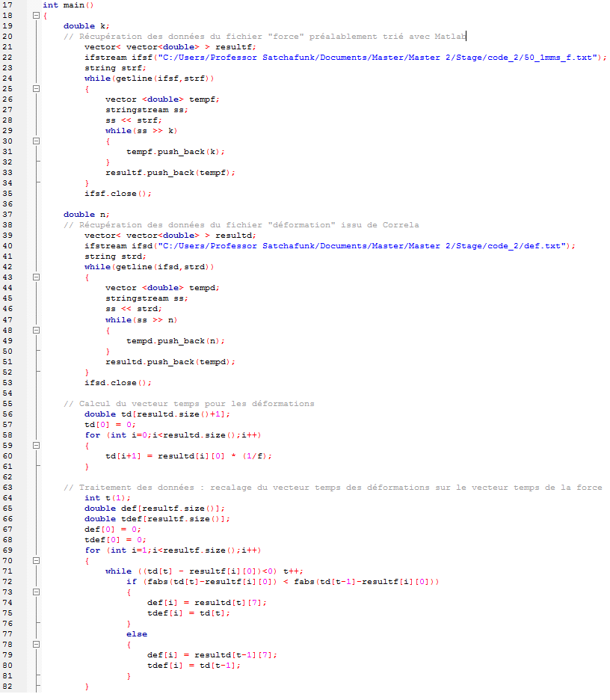Click 'ifsf.close();' line
The height and width of the screenshot is (700, 610).
(118, 194)
